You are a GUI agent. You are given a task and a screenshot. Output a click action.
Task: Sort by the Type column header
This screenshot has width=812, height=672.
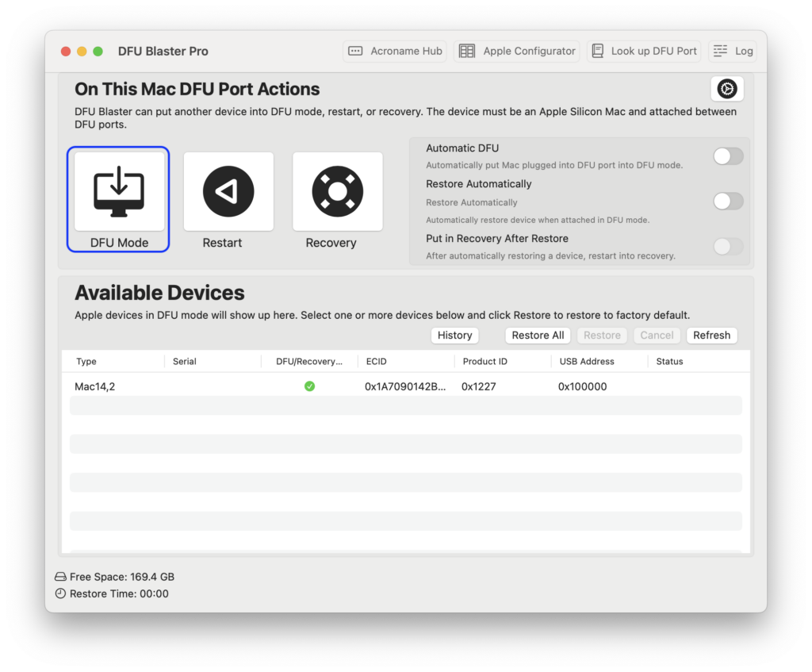click(86, 362)
